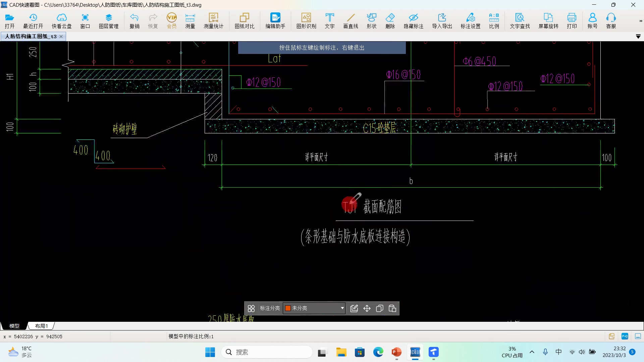Expand the tab list arrow at right

click(x=638, y=37)
